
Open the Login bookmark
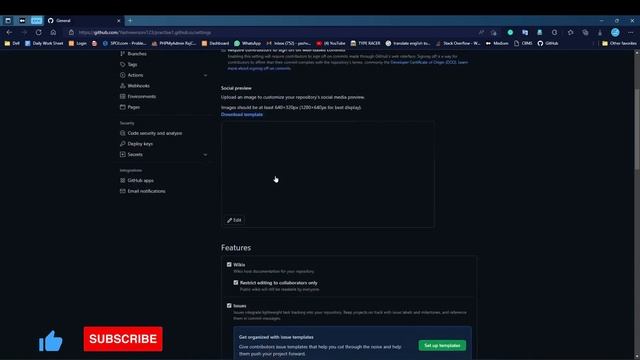point(78,43)
